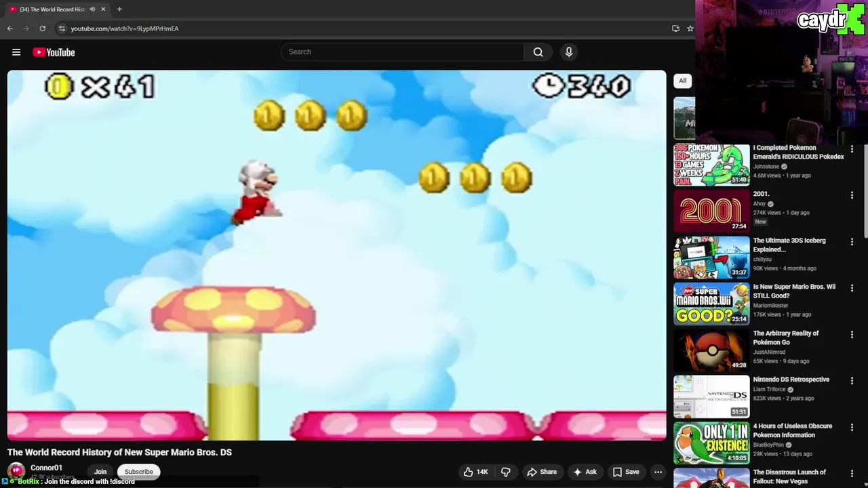Open the 2001 video thumbnail
This screenshot has width=868, height=488.
click(711, 211)
